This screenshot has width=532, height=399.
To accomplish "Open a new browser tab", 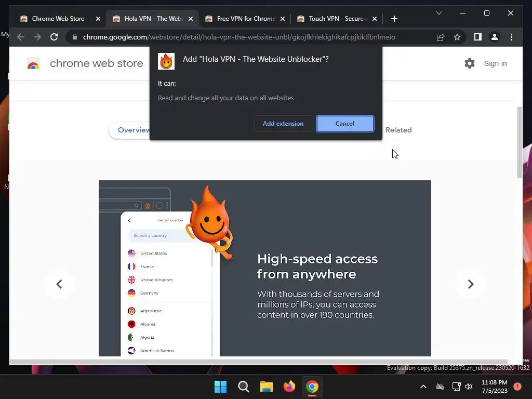I will click(394, 19).
